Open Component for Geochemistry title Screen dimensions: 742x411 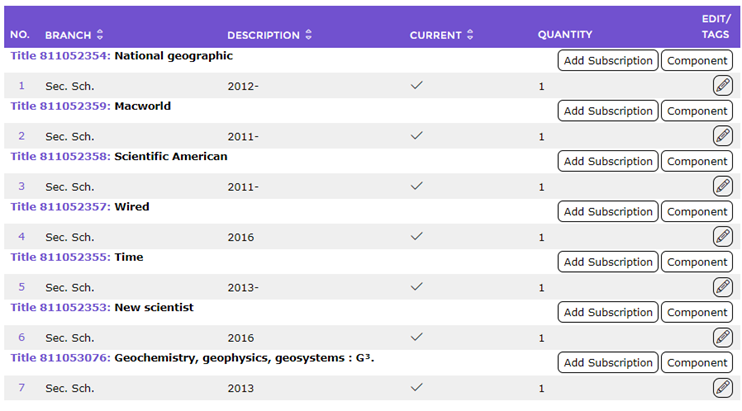click(x=697, y=363)
